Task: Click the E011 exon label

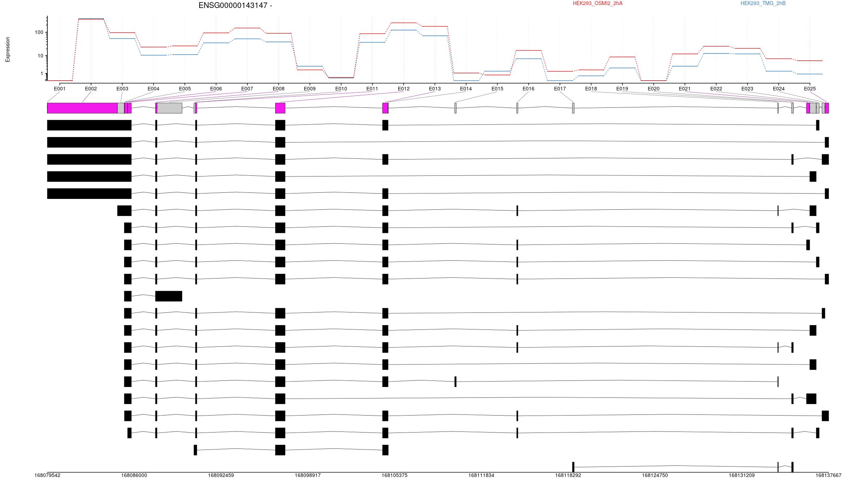Action: coord(372,89)
